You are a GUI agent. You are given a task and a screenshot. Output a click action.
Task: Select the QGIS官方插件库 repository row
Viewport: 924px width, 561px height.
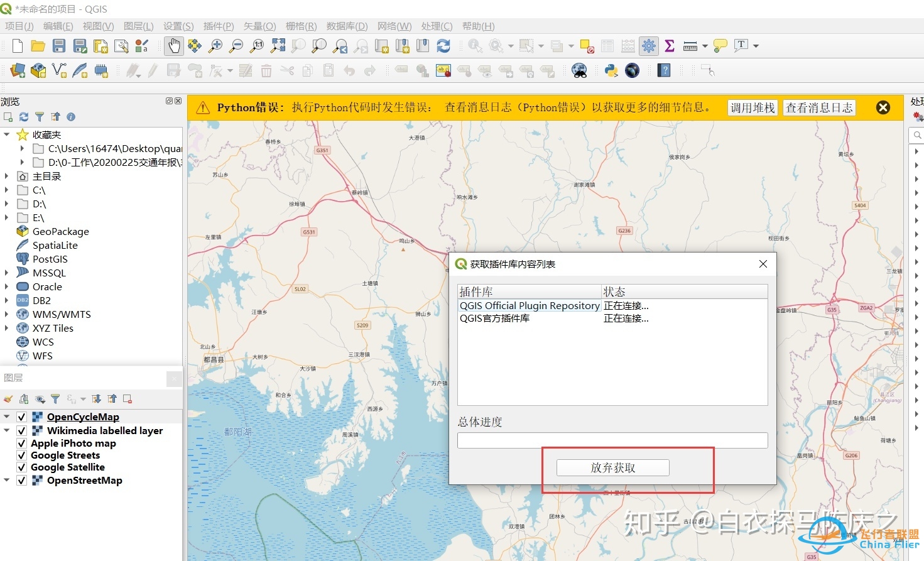612,319
